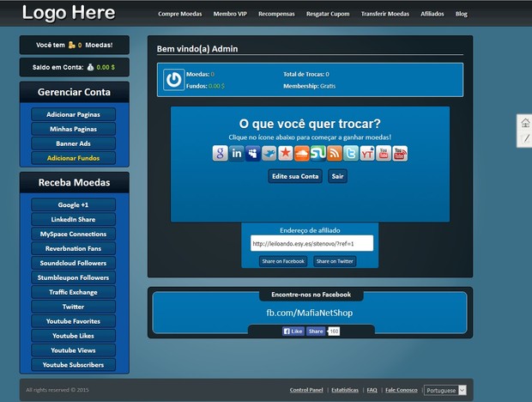Click the Facebook Share button
The width and height of the screenshot is (532, 402).
point(316,332)
